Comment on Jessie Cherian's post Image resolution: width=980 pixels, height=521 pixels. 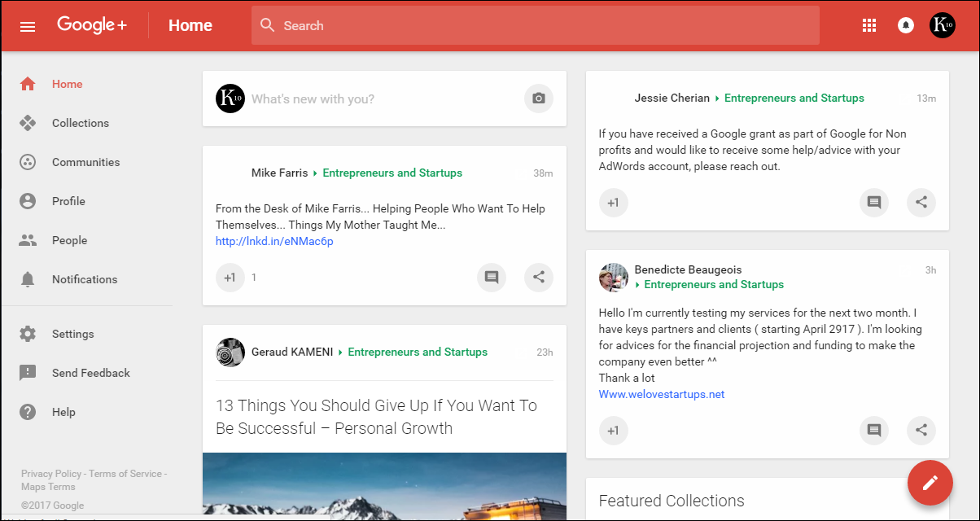874,202
